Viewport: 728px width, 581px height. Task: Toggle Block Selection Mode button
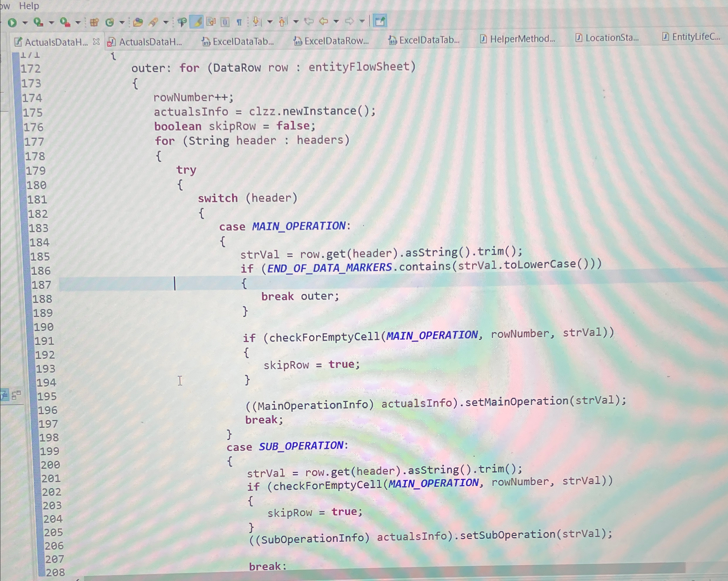point(225,22)
